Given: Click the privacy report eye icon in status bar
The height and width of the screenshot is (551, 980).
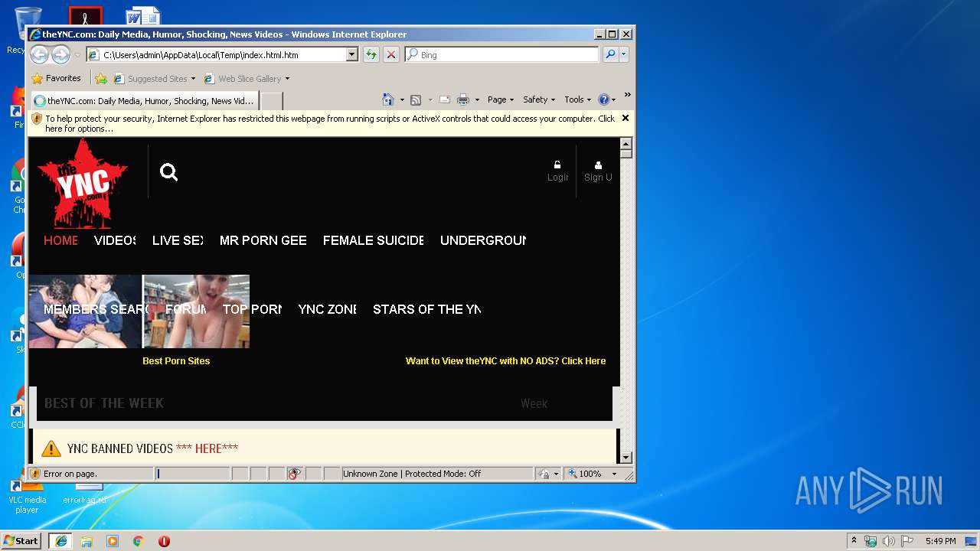Looking at the screenshot, I should 295,474.
